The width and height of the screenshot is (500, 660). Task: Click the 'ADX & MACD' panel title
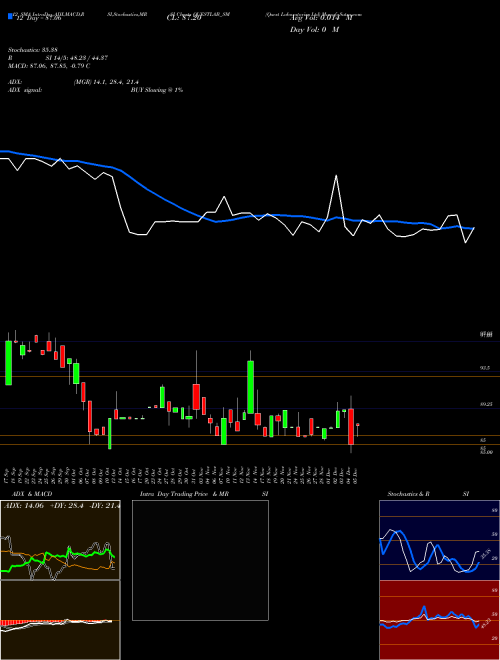[x=32, y=494]
